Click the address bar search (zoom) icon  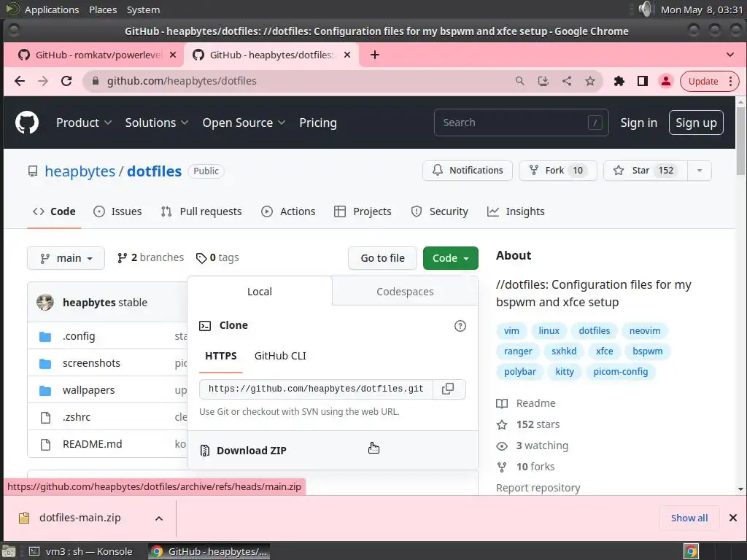click(x=519, y=81)
